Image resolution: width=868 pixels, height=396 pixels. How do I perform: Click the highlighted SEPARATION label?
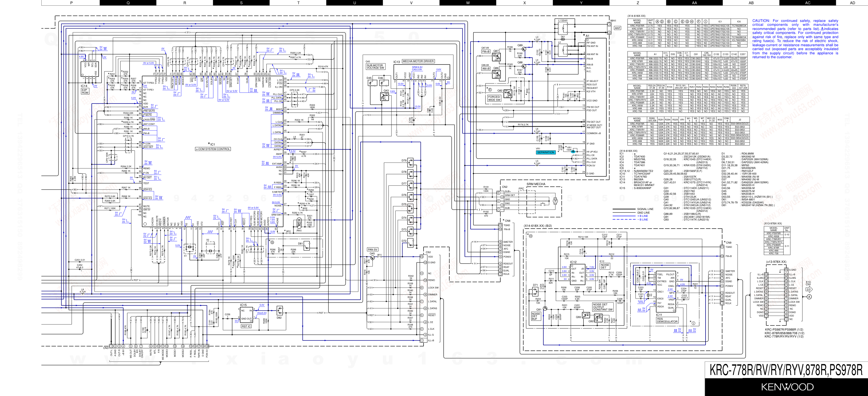[545, 152]
